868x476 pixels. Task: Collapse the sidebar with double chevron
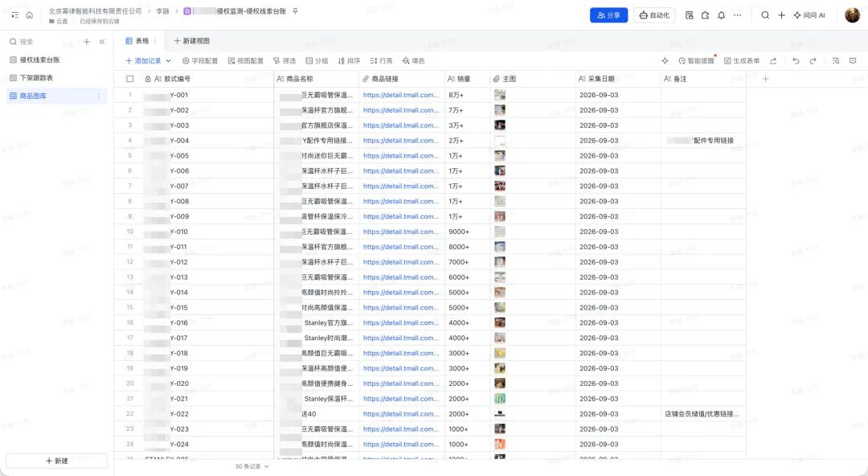tap(102, 42)
